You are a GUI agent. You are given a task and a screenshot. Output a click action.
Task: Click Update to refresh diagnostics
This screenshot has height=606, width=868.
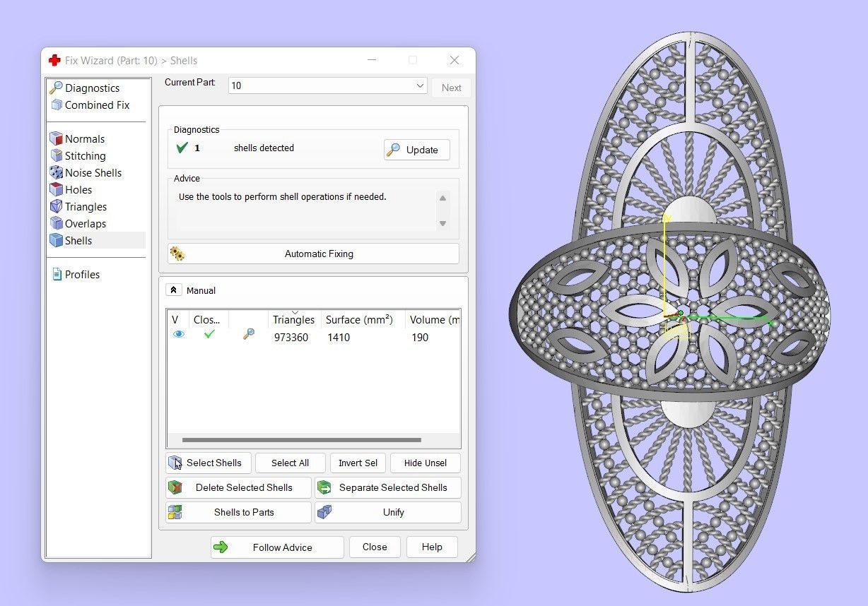[x=417, y=150]
